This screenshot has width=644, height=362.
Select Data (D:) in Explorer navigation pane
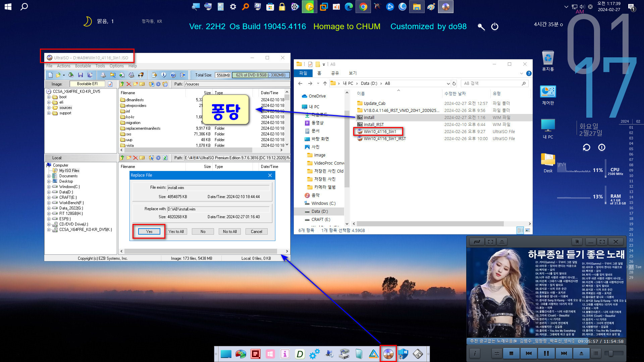point(319,212)
